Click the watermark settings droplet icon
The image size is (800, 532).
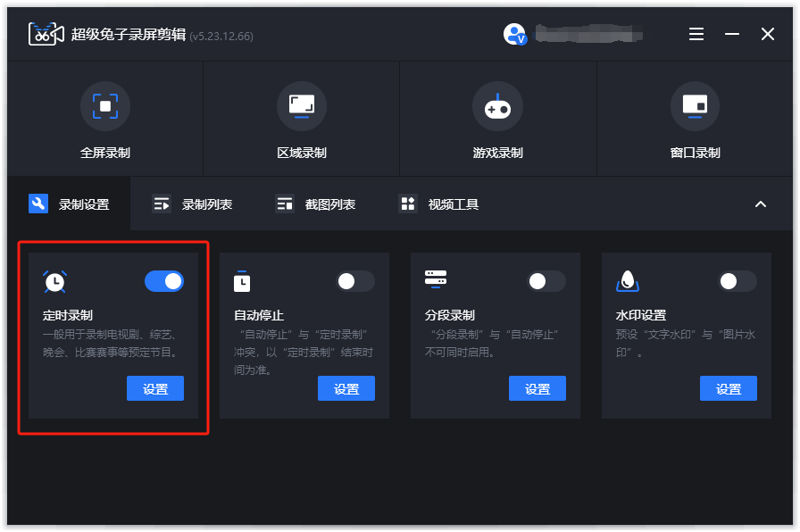coord(628,281)
